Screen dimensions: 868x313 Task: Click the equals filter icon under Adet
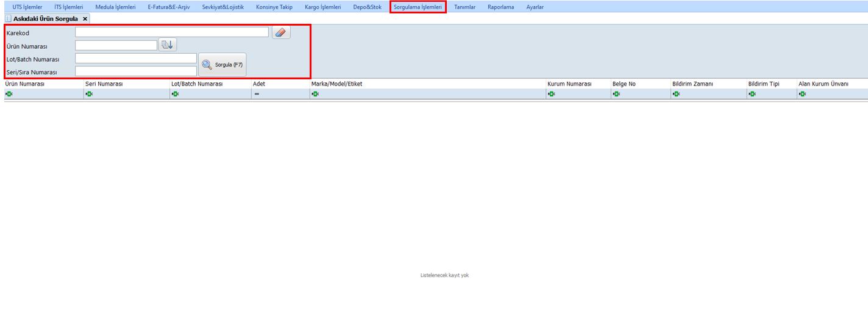[x=257, y=94]
